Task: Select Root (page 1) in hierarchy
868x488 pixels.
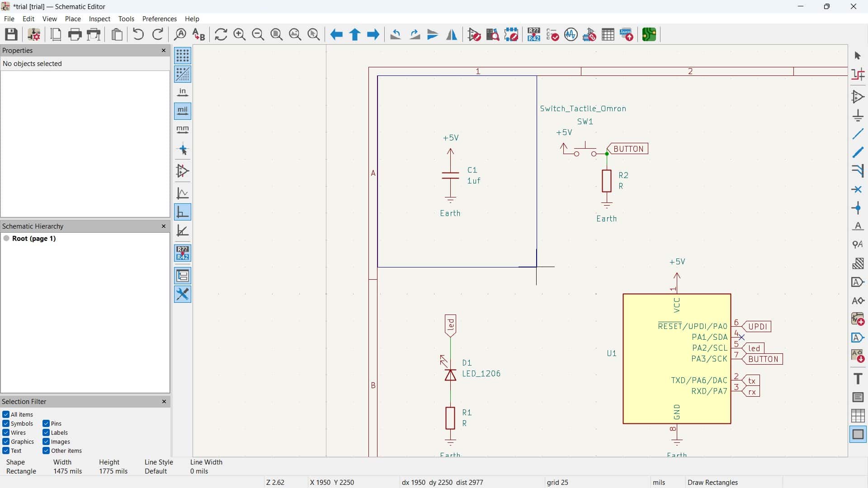Action: [x=34, y=238]
